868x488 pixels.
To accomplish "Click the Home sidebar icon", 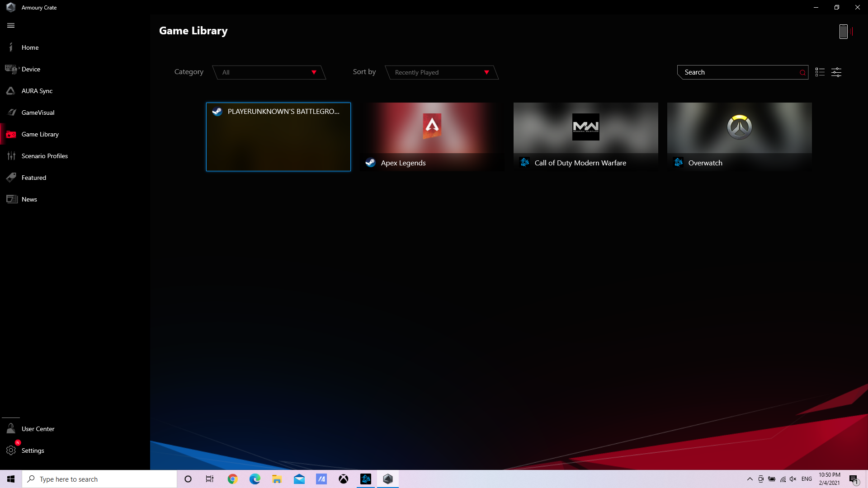I will [11, 47].
